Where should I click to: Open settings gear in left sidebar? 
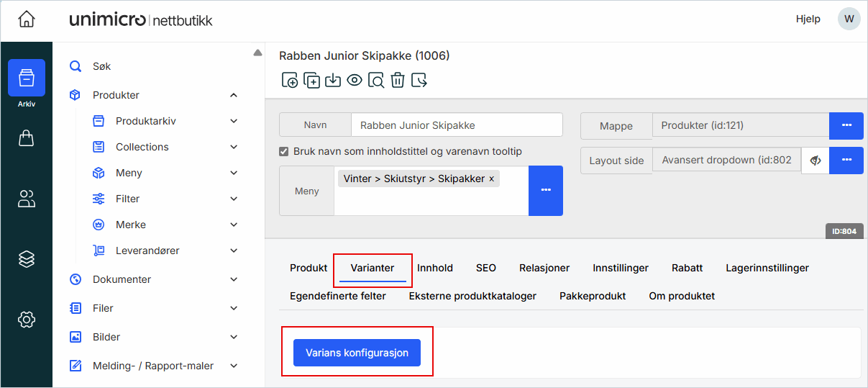27,319
